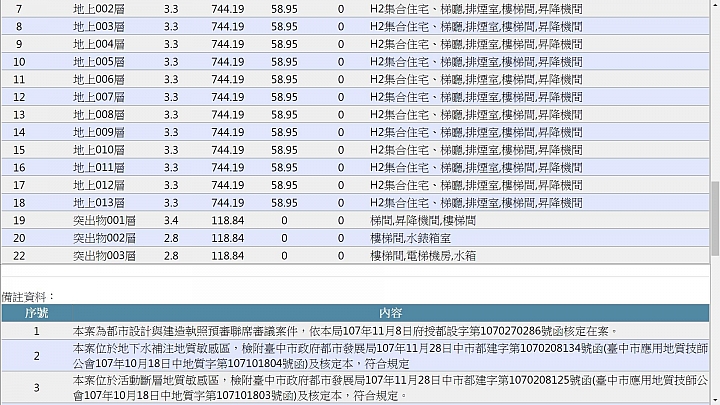Image resolution: width=720 pixels, height=405 pixels.
Task: Click floor label 地上009層
Action: (x=99, y=132)
